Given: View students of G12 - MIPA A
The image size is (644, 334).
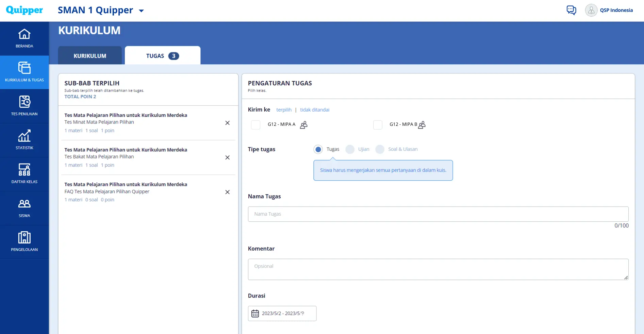Looking at the screenshot, I should coord(304,125).
